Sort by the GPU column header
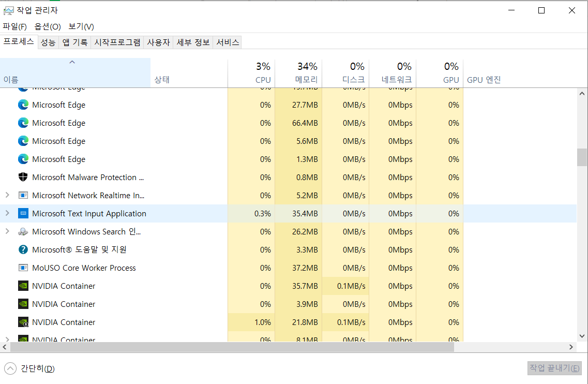The height and width of the screenshot is (384, 588). [440, 73]
